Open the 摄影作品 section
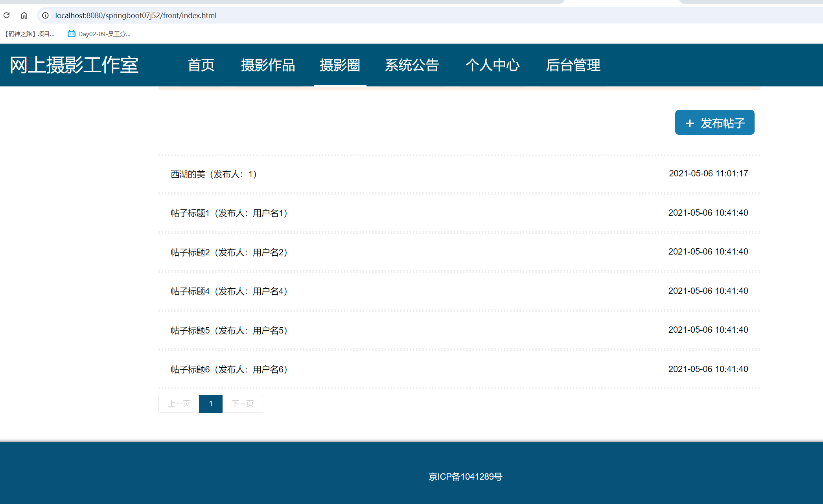The image size is (823, 504). coord(268,65)
